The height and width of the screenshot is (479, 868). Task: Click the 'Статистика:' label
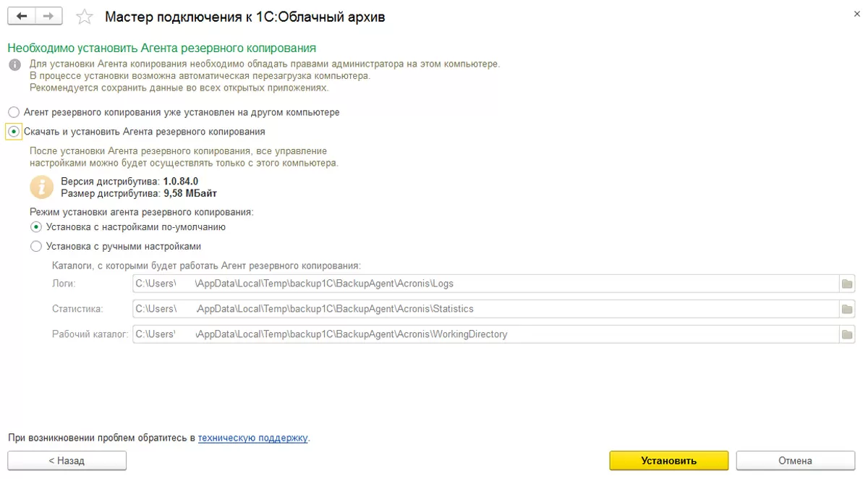(x=78, y=309)
